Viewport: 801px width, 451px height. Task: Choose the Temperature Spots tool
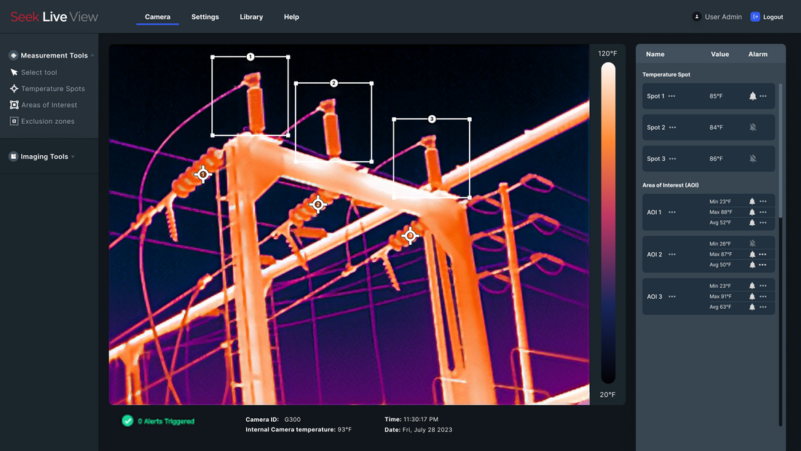52,89
